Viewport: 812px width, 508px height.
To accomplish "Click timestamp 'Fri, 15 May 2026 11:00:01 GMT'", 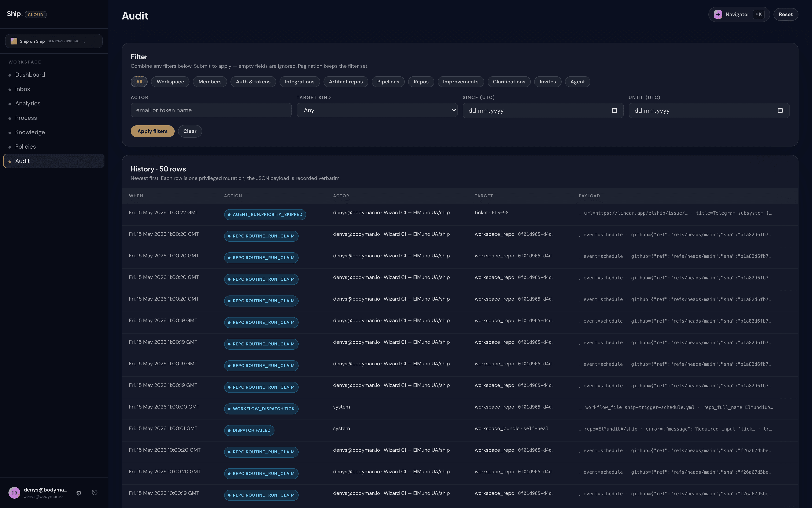I will [163, 428].
